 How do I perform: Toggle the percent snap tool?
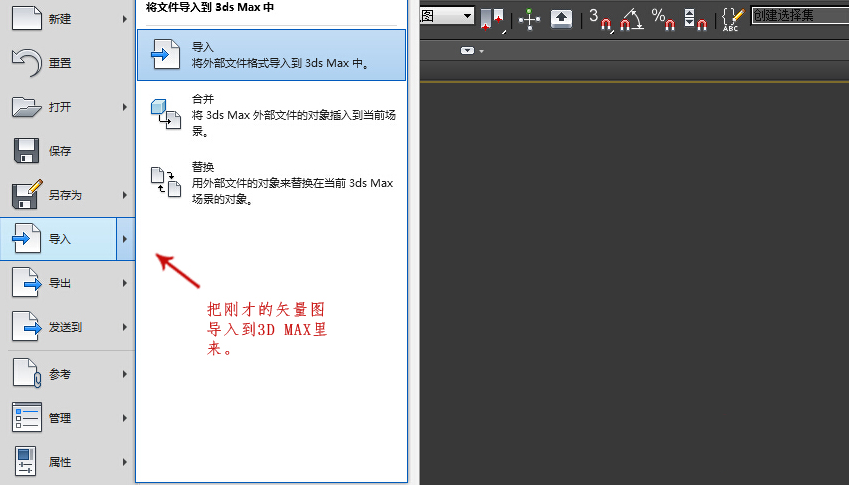point(663,19)
